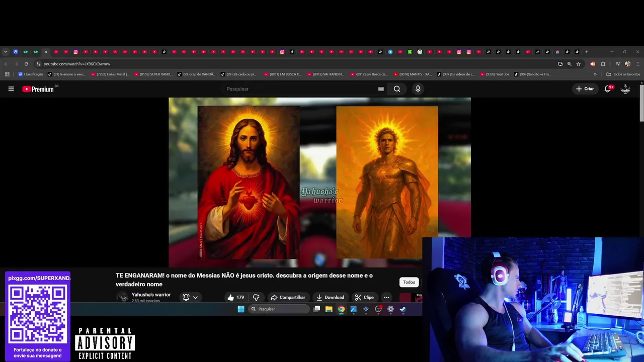Open the YouTube hamburger guide menu
The height and width of the screenshot is (362, 644).
click(11, 89)
